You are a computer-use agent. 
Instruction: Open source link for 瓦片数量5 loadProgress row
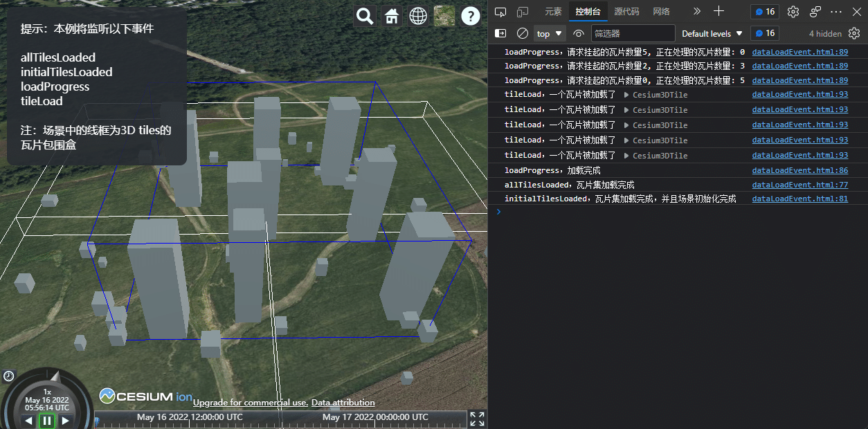pos(799,52)
